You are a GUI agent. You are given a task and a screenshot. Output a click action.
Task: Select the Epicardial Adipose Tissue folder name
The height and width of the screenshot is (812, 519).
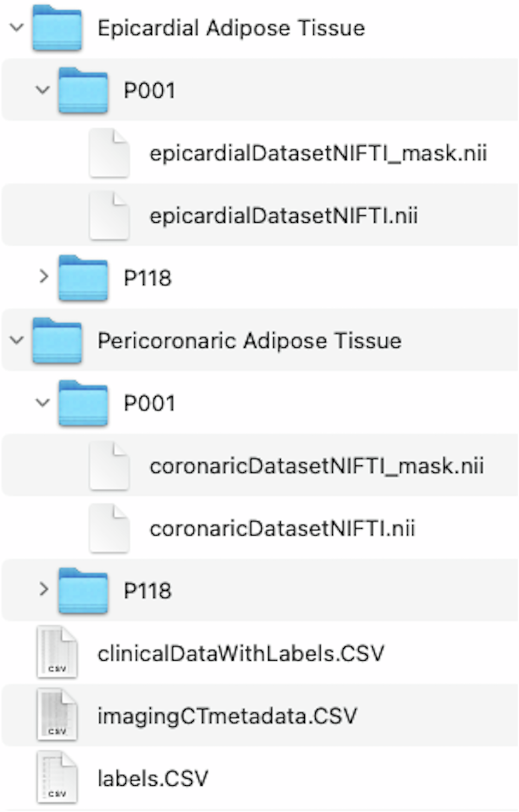(231, 28)
